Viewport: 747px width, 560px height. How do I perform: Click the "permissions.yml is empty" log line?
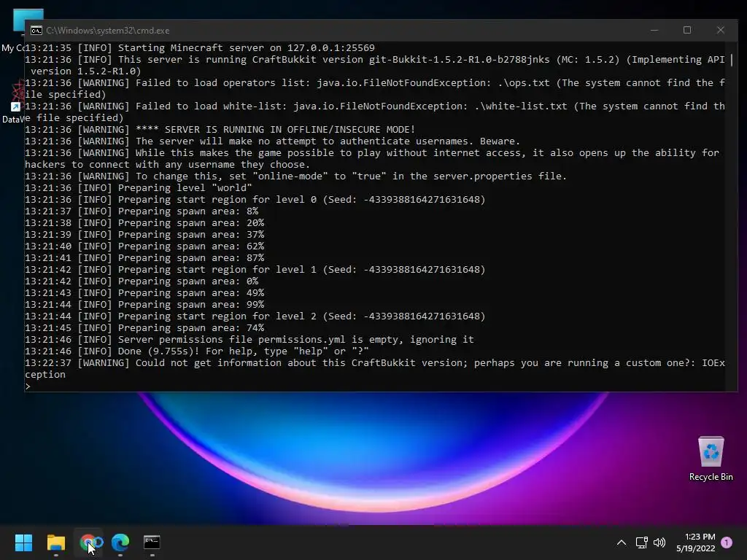click(x=249, y=340)
